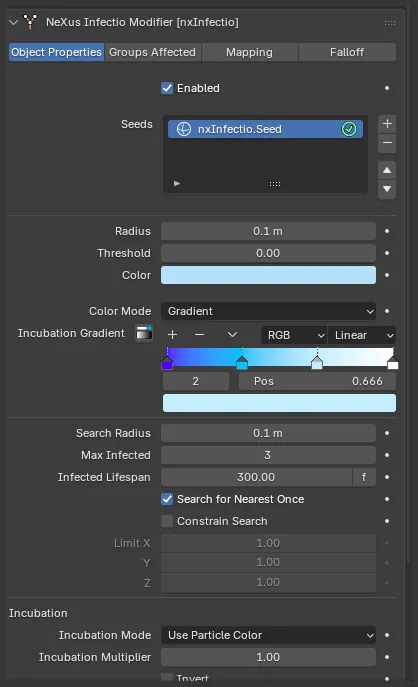
Task: Add a new seed with the plus button
Action: [387, 124]
